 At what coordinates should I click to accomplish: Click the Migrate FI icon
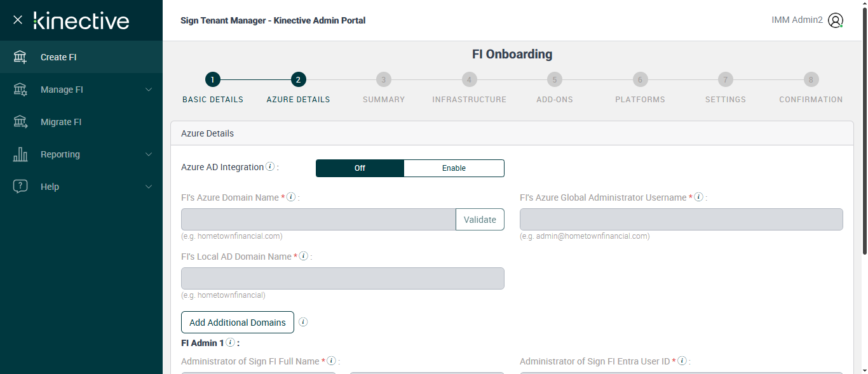point(20,122)
